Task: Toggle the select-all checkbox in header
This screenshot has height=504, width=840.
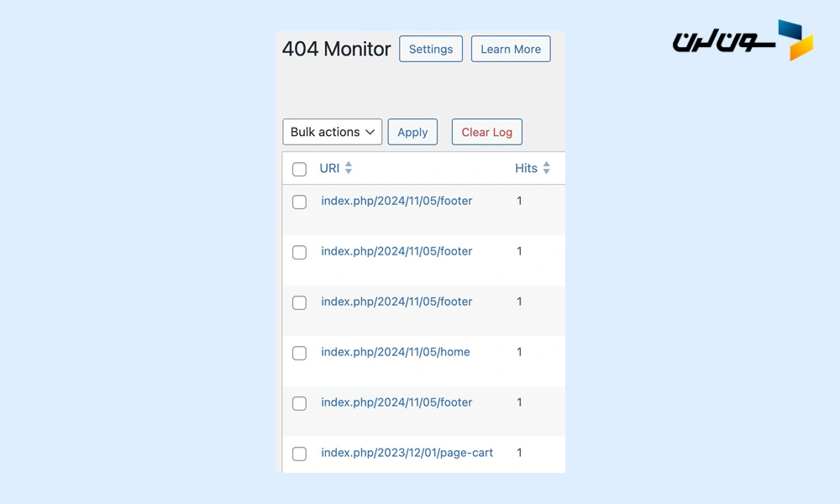Action: pos(299,169)
